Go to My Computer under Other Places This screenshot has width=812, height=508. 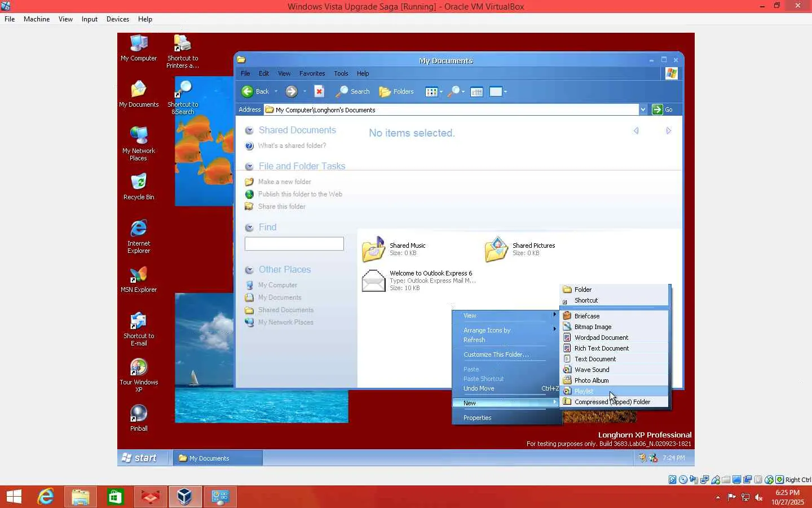coord(277,285)
